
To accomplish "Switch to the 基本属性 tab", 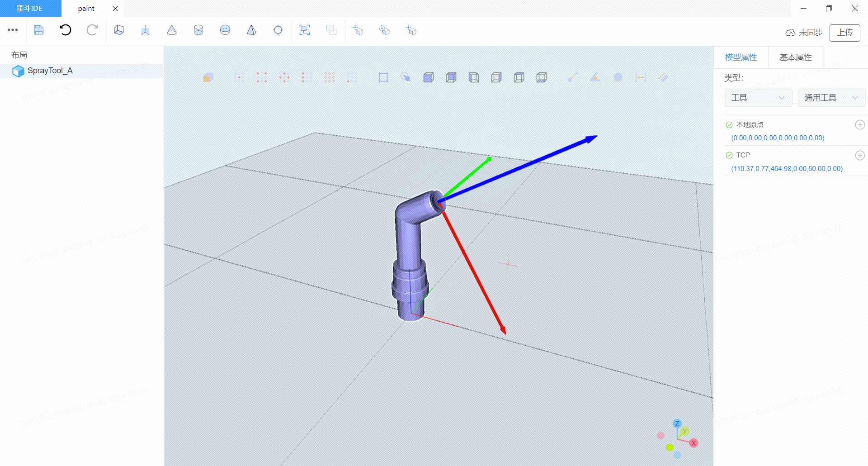I will tap(795, 57).
